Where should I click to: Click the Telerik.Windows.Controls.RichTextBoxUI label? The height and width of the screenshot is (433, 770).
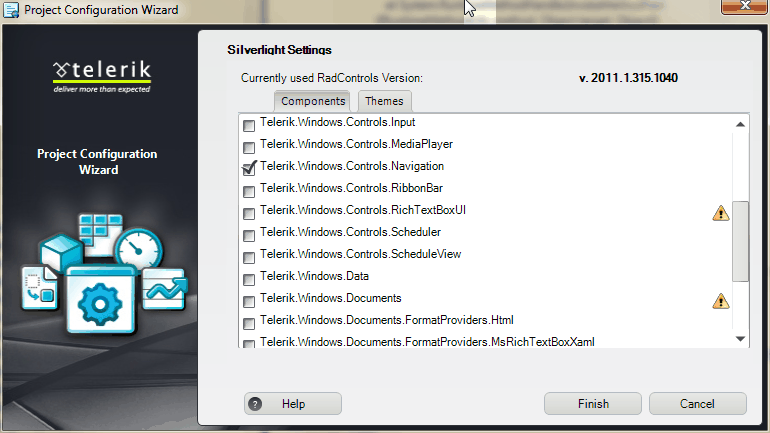[x=362, y=210]
